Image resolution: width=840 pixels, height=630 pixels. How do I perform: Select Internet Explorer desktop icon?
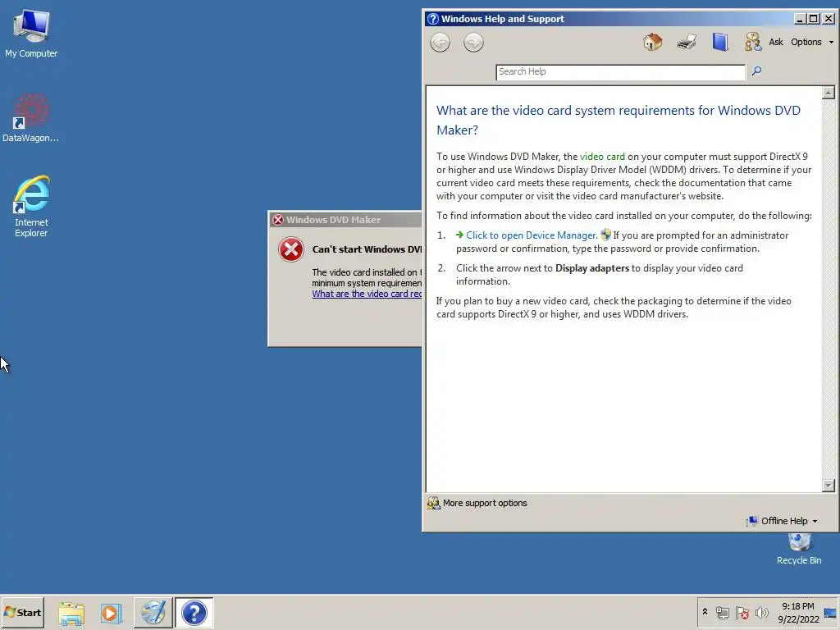tap(31, 206)
